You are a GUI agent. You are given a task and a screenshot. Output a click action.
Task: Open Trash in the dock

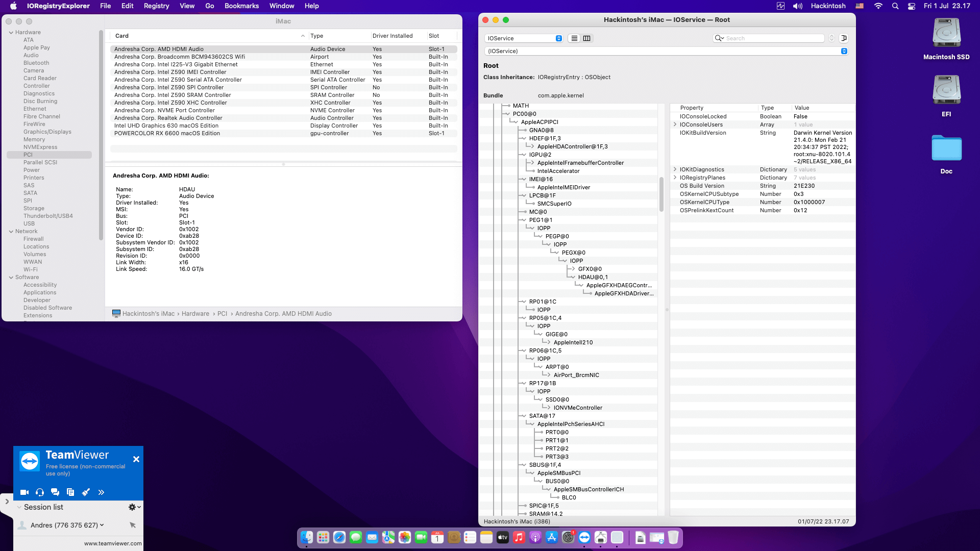pyautogui.click(x=673, y=537)
